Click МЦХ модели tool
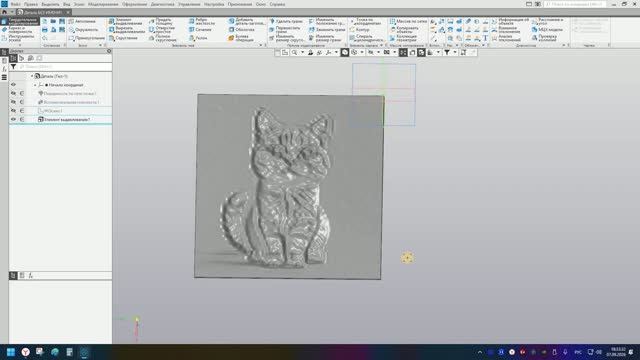This screenshot has width=640, height=360. point(548,30)
